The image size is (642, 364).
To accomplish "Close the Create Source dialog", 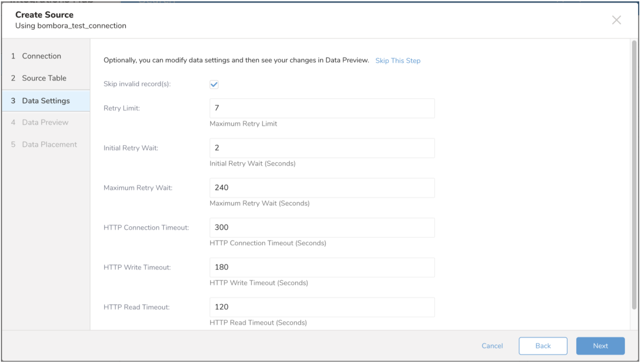I will pyautogui.click(x=616, y=20).
